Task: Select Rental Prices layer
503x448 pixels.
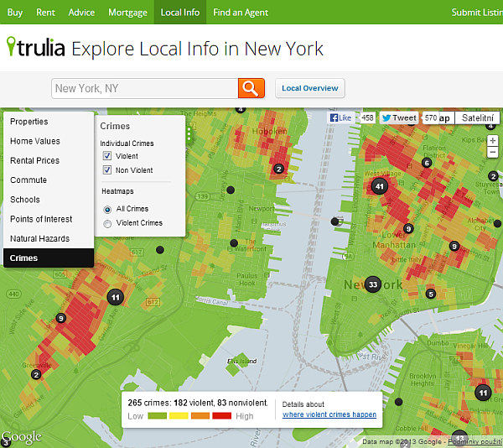Action: click(x=49, y=160)
